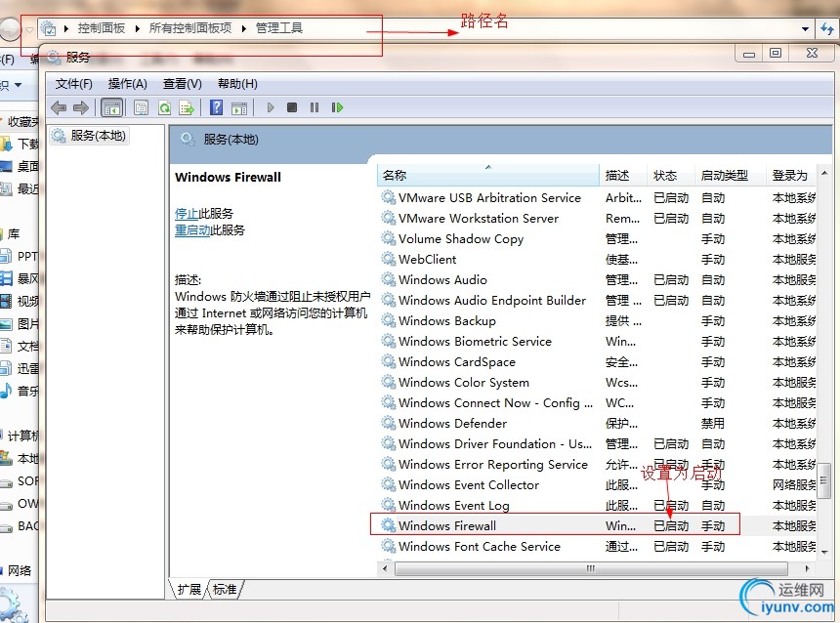Sort by the 状态 column header
The width and height of the screenshot is (840, 623).
tap(670, 175)
